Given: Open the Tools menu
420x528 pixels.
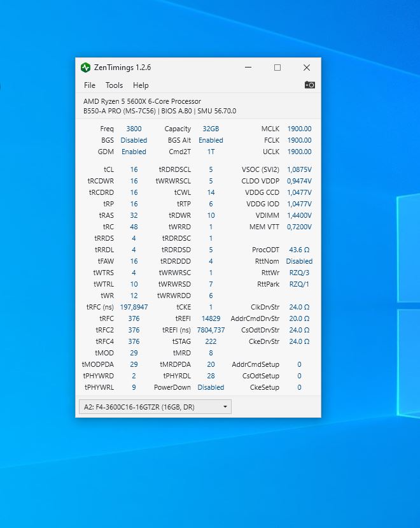Looking at the screenshot, I should 114,85.
